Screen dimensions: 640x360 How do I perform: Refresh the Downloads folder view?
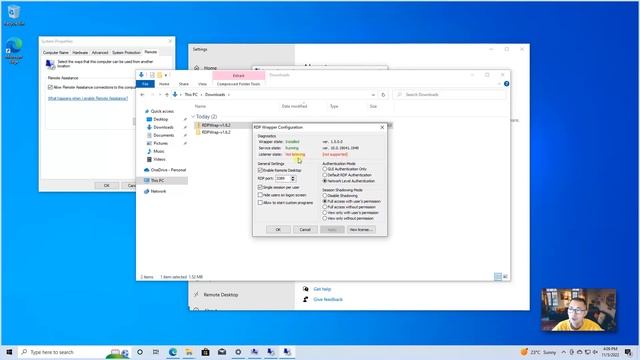pos(383,95)
